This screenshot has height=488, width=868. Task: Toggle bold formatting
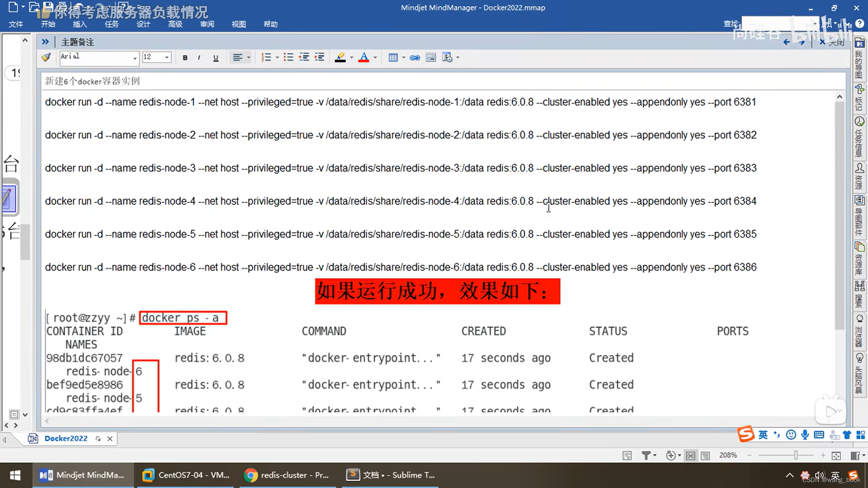185,57
